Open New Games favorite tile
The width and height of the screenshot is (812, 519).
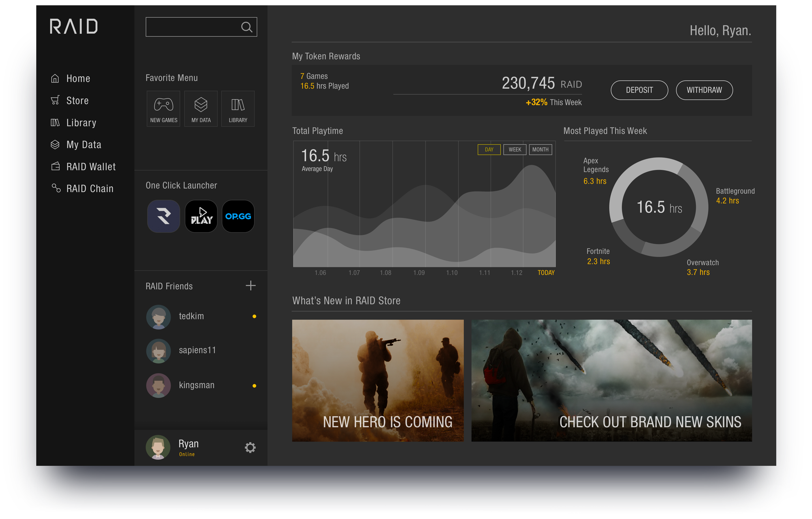pos(164,109)
